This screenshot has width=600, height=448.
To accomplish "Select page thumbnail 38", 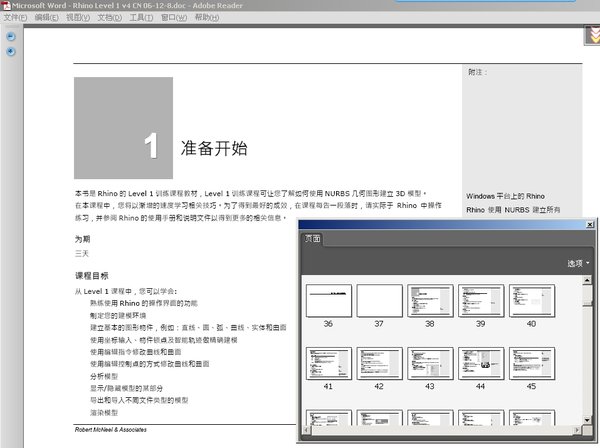I will tap(430, 301).
